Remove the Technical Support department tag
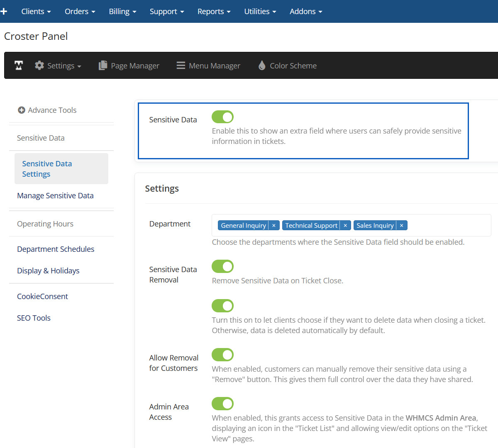This screenshot has height=448, width=498. [345, 225]
